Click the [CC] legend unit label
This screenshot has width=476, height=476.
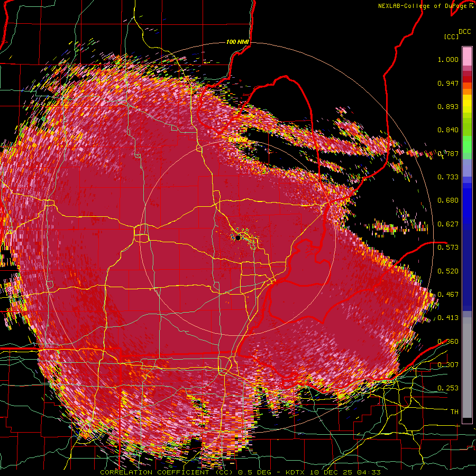tap(451, 36)
